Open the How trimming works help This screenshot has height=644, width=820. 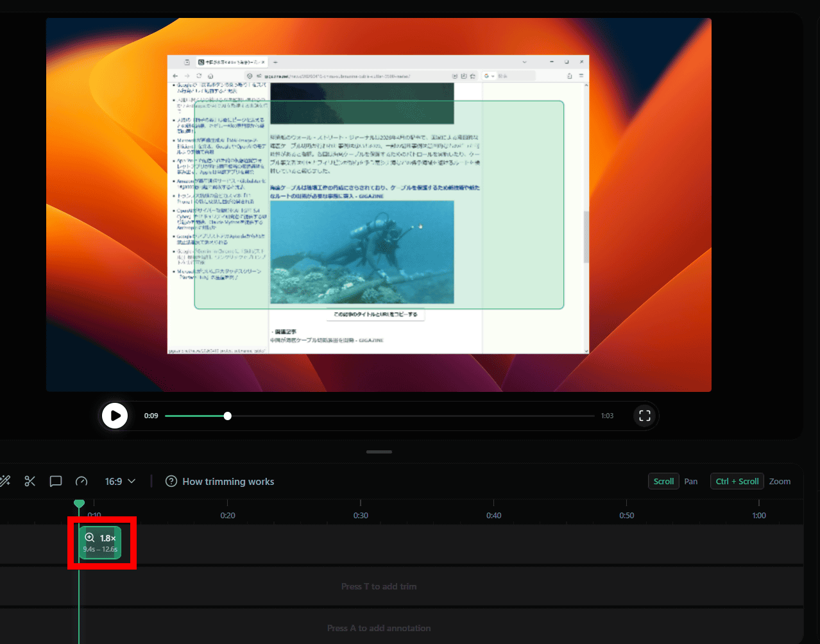click(220, 481)
